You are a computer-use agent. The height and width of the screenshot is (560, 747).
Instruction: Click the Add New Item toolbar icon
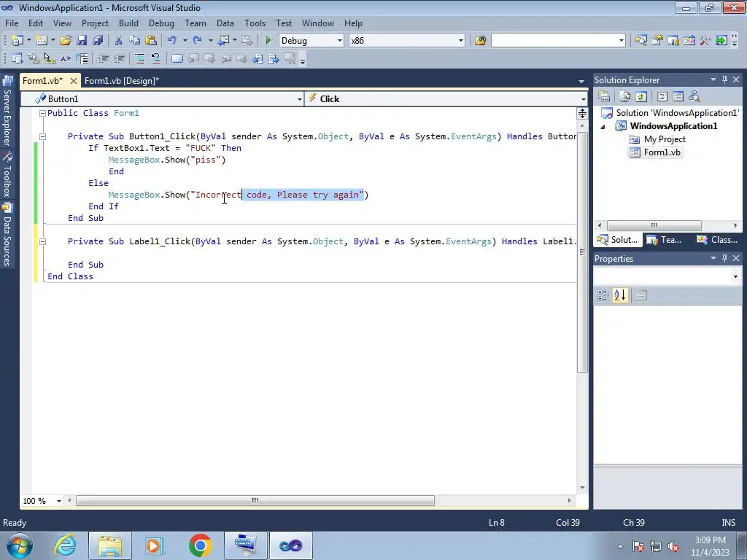pos(42,41)
